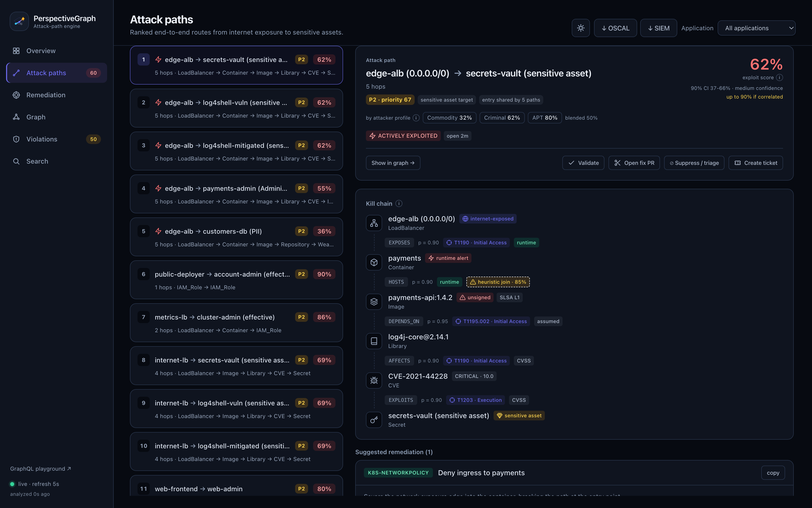The width and height of the screenshot is (812, 508).
Task: Click the secrets-vault key icon
Action: click(374, 420)
